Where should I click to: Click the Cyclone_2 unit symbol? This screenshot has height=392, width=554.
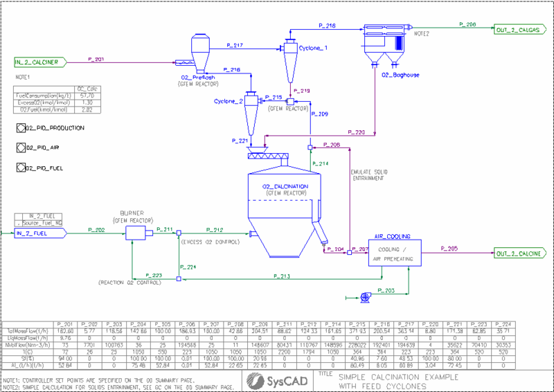(x=251, y=114)
